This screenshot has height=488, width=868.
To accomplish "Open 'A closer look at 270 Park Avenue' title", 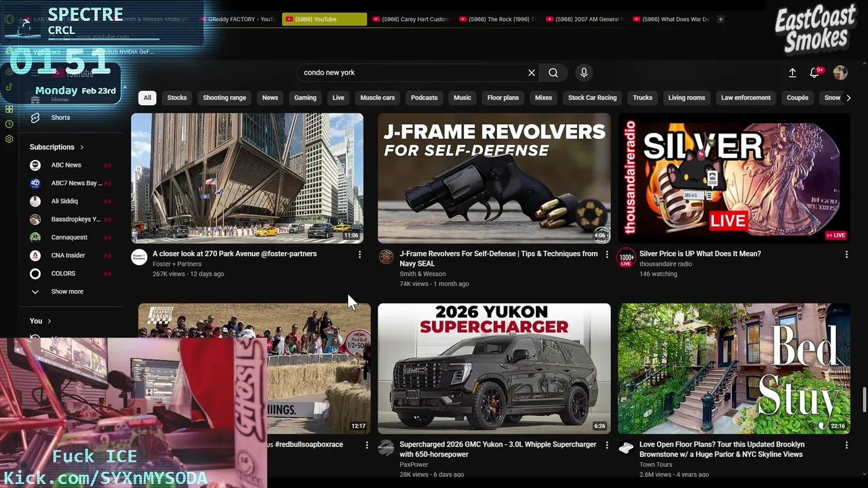I will tap(235, 253).
